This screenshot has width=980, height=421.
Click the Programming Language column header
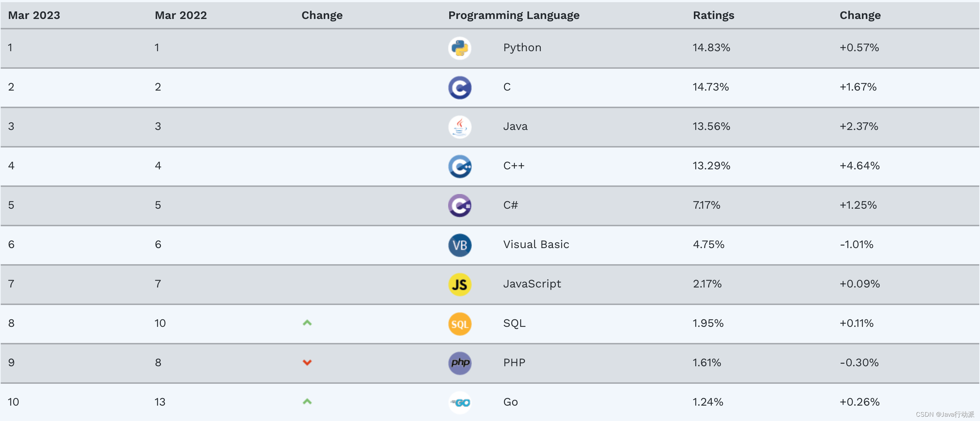[514, 15]
